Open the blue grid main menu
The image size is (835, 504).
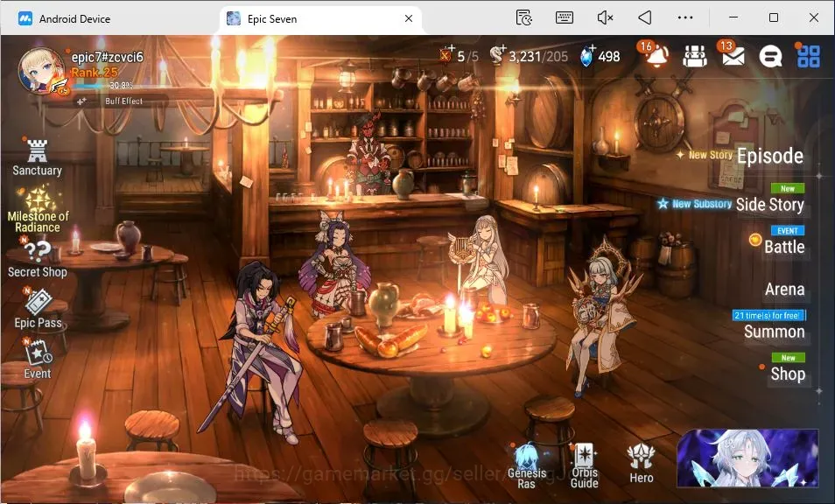click(809, 56)
